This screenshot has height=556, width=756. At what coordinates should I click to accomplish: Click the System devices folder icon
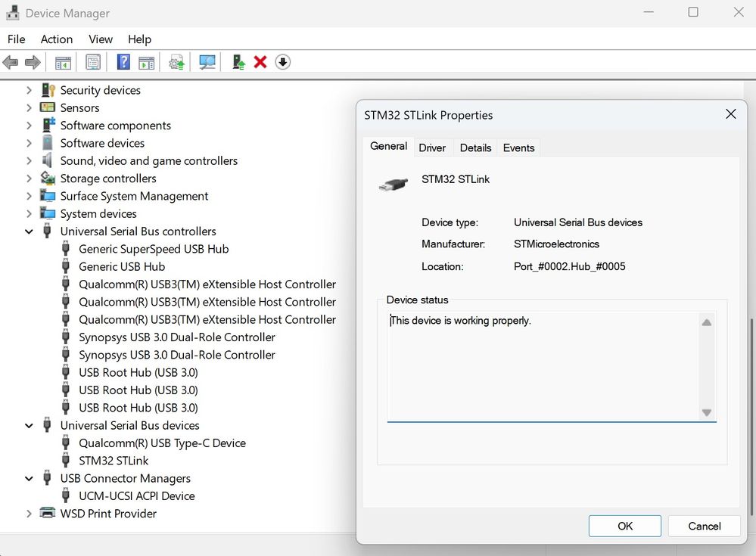48,213
